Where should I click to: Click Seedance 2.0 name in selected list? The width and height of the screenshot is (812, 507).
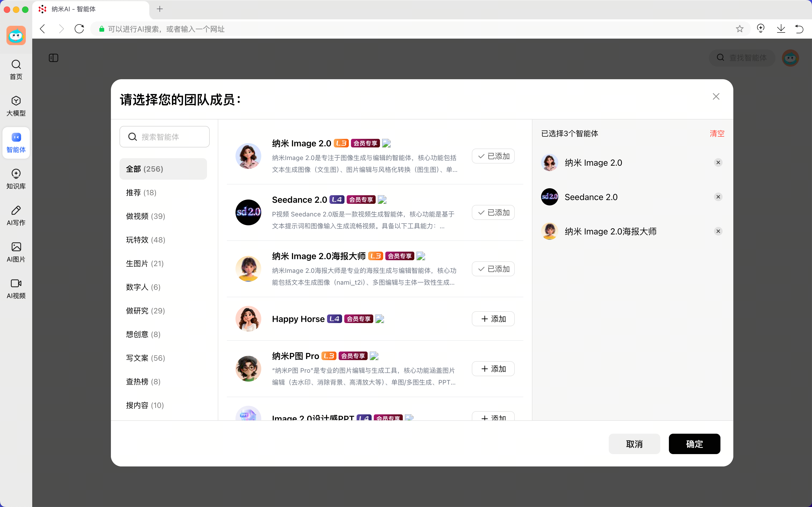tap(591, 197)
